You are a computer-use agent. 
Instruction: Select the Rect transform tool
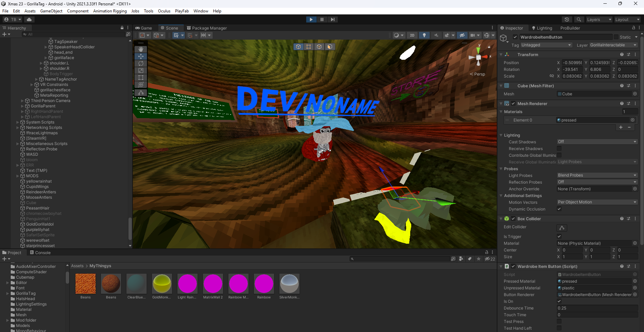(x=141, y=78)
